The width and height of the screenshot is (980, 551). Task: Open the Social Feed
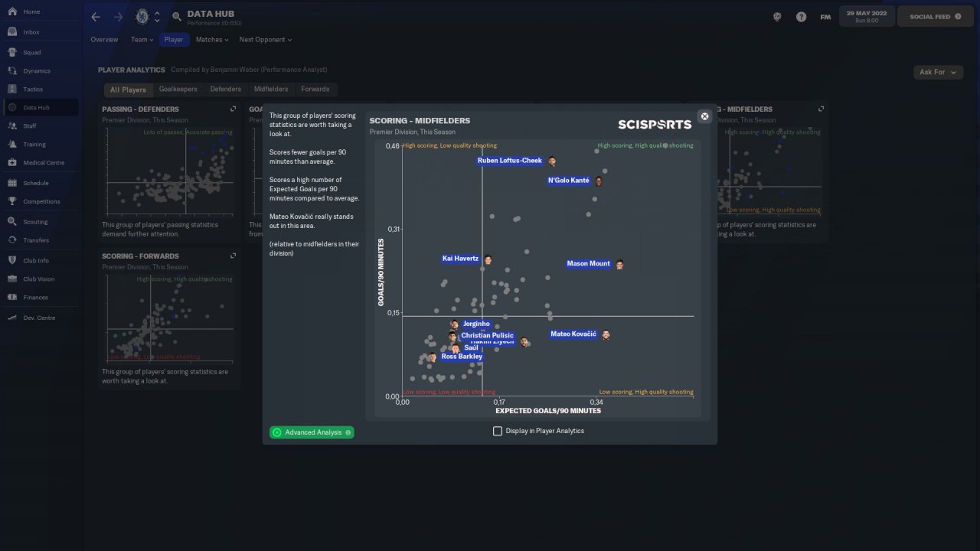(x=935, y=17)
